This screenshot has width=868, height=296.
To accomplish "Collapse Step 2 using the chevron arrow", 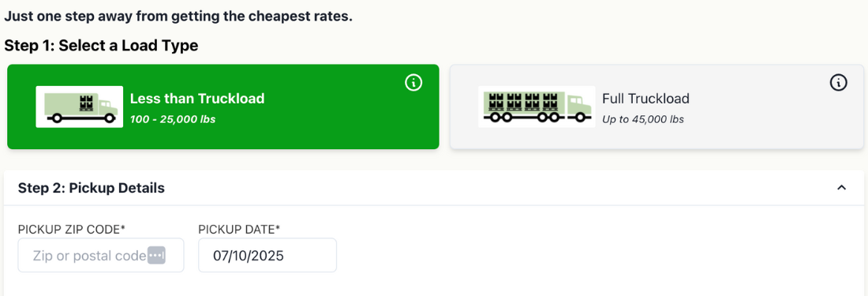I will (841, 188).
